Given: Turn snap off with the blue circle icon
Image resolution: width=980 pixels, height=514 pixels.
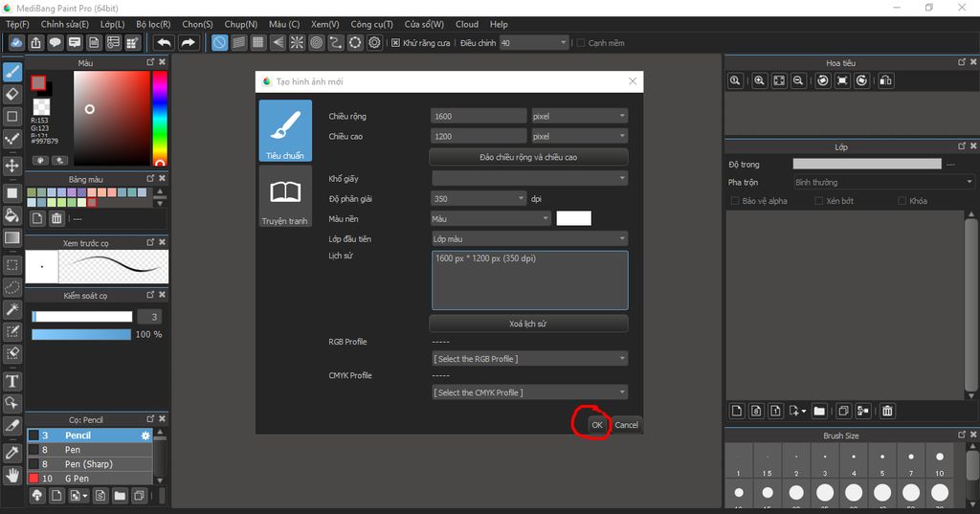Looking at the screenshot, I should (x=219, y=42).
